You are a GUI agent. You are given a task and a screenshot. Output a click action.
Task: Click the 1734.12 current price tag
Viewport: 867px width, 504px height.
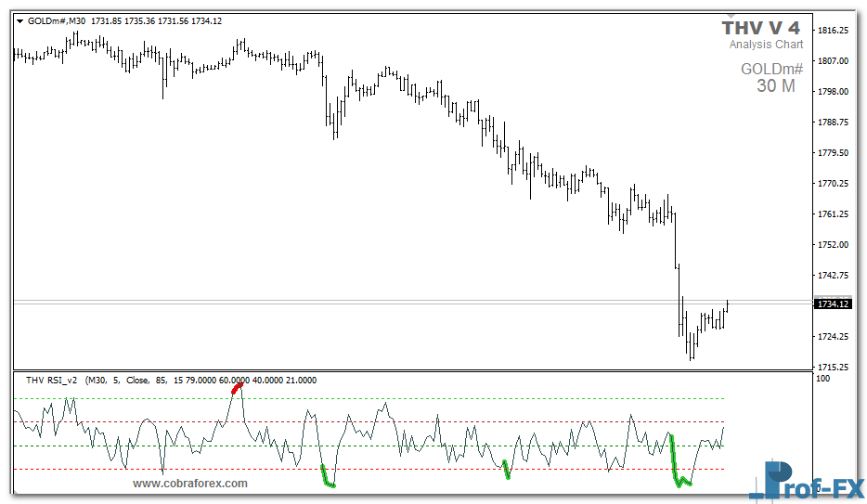832,304
